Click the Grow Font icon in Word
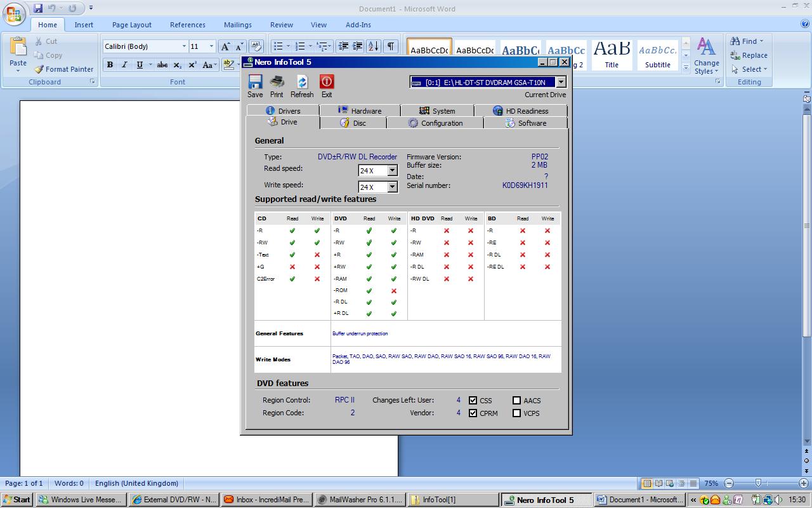Image resolution: width=812 pixels, height=508 pixels. (225, 46)
